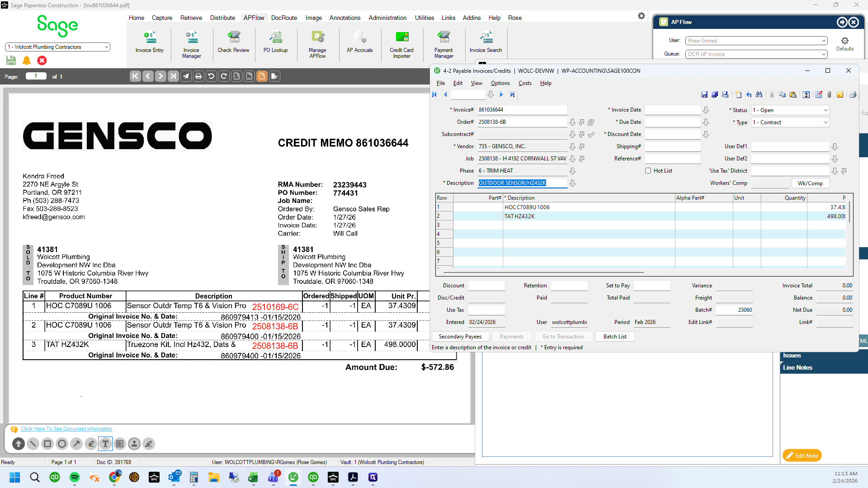Open lookup arrow next to Phase field
Viewport: 868px width, 488px height.
pos(572,171)
